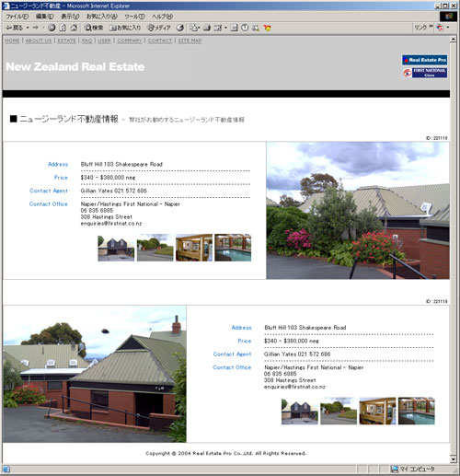Click the Internet Explorer title bar icon
The width and height of the screenshot is (460, 476).
point(6,6)
